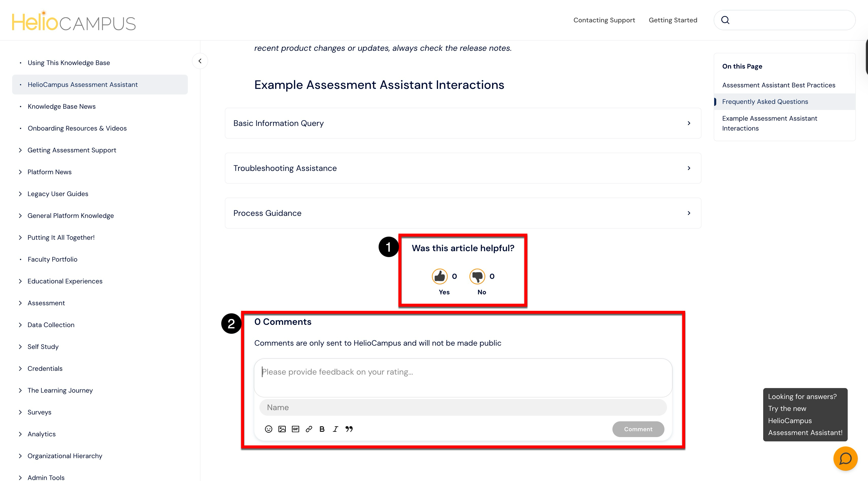Collapse the left sidebar with arrow button
Screen dimensions: 868x481
[x=200, y=61]
